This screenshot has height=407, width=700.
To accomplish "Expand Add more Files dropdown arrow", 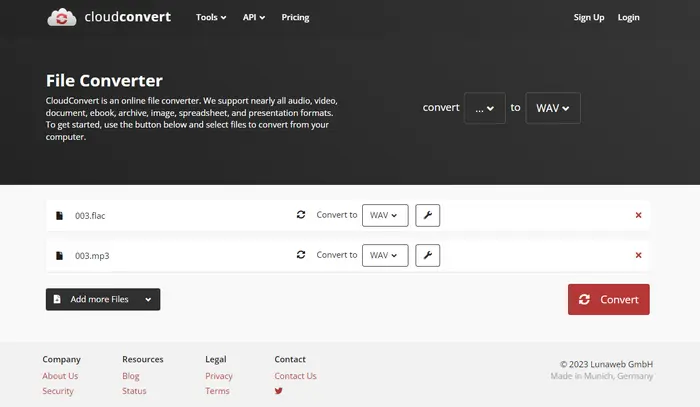I will 148,299.
